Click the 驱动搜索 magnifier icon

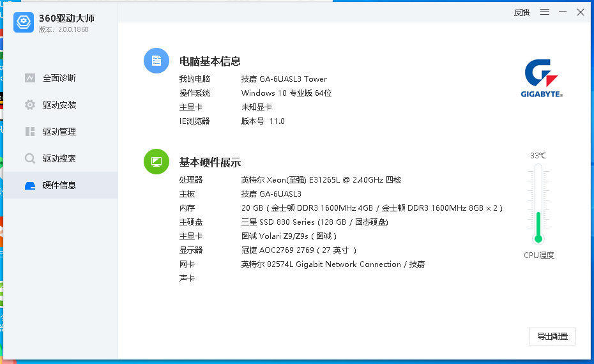tap(30, 158)
